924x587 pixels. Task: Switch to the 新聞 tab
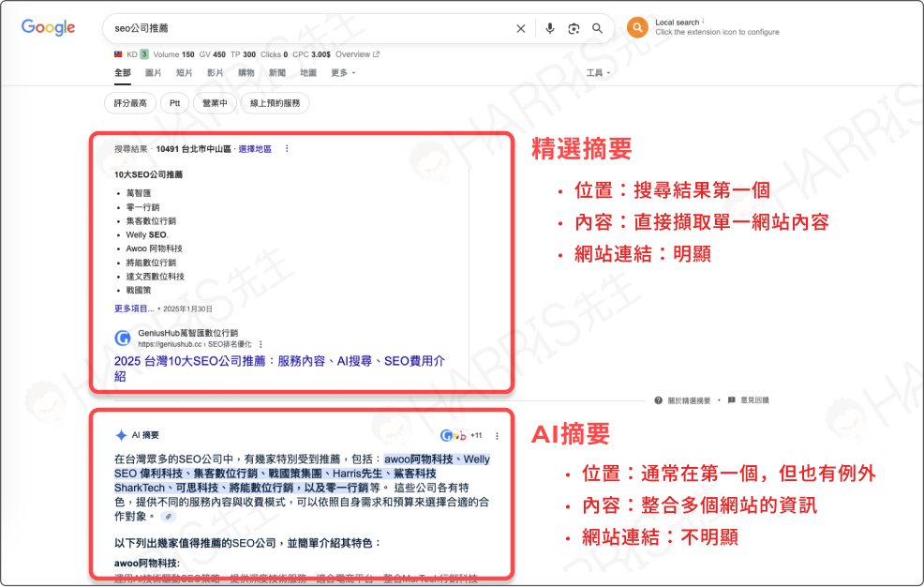pos(277,72)
